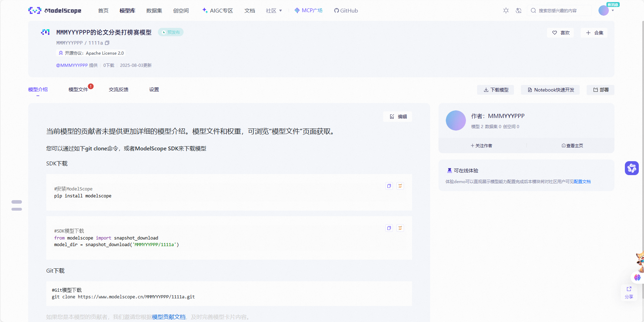Image resolution: width=644 pixels, height=322 pixels.
Task: Toggle the light/dark theme sun icon
Action: click(x=506, y=10)
